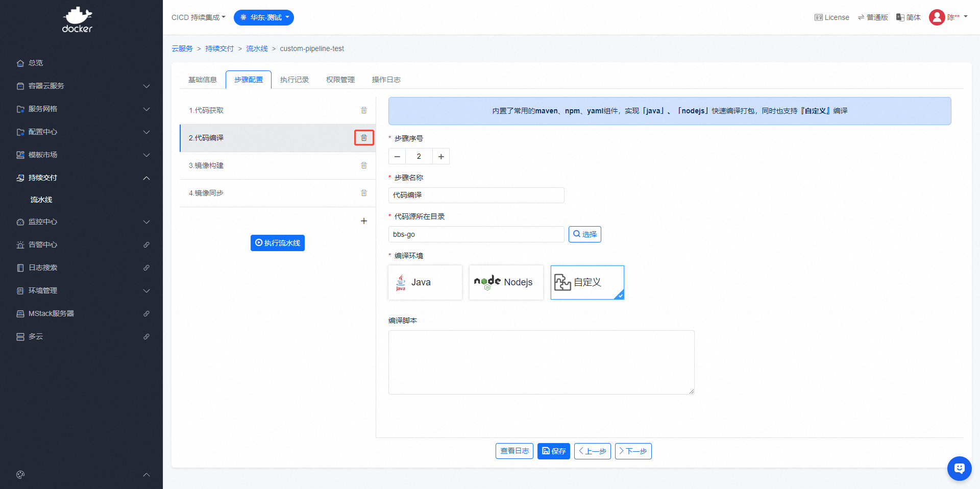Add a new pipeline step with plus icon

pyautogui.click(x=364, y=221)
